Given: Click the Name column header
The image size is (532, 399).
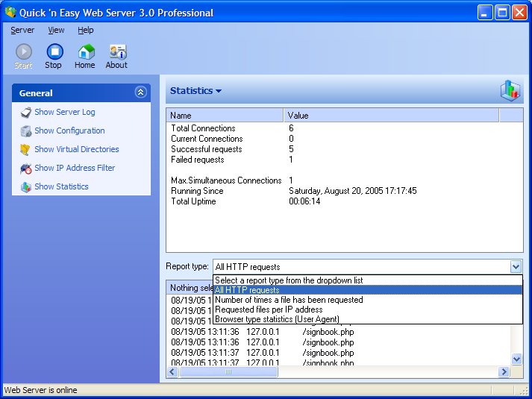Looking at the screenshot, I should point(225,116).
